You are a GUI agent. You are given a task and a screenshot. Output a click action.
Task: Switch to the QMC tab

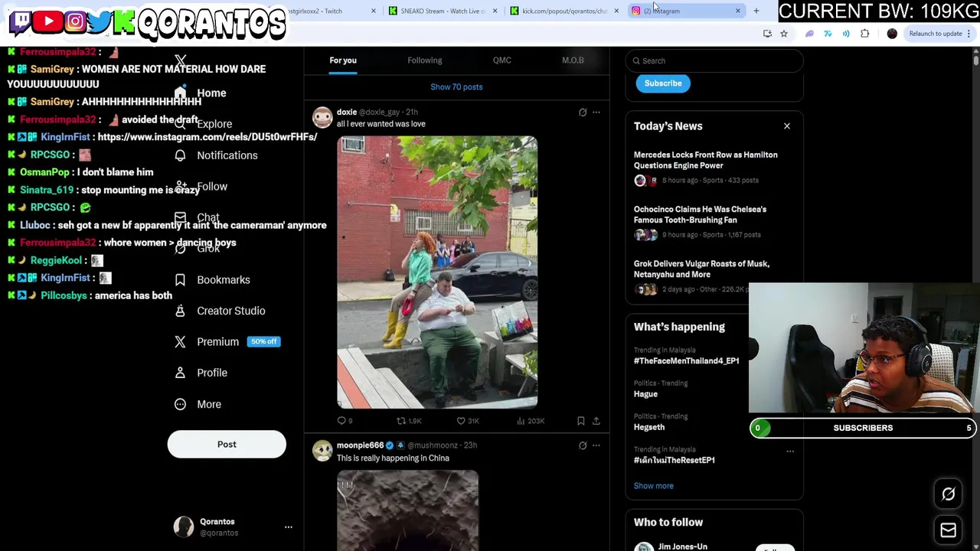(x=502, y=60)
